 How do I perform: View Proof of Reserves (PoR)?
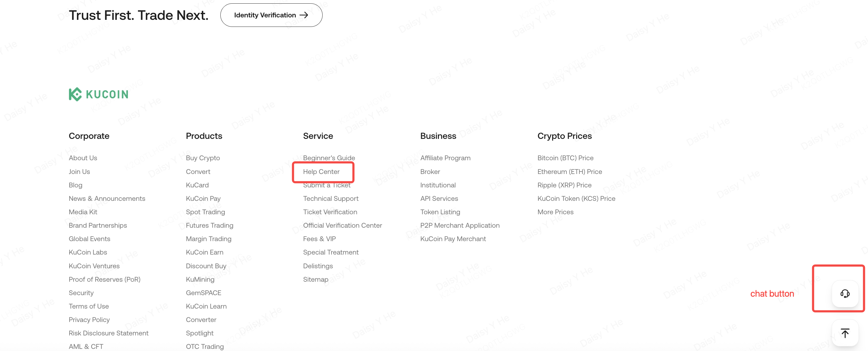point(104,279)
